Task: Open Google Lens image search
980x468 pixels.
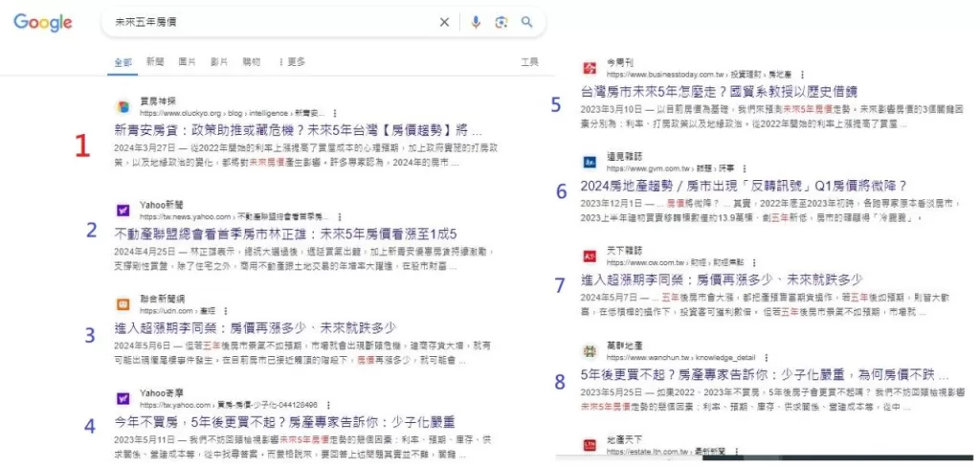Action: click(501, 22)
